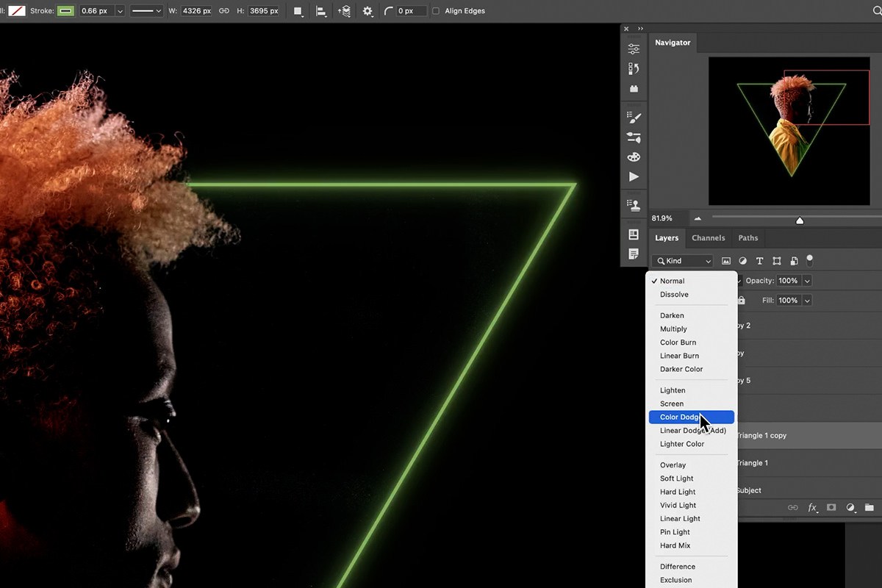Click the corner radius icon
Image resolution: width=882 pixels, height=588 pixels.
(x=389, y=11)
